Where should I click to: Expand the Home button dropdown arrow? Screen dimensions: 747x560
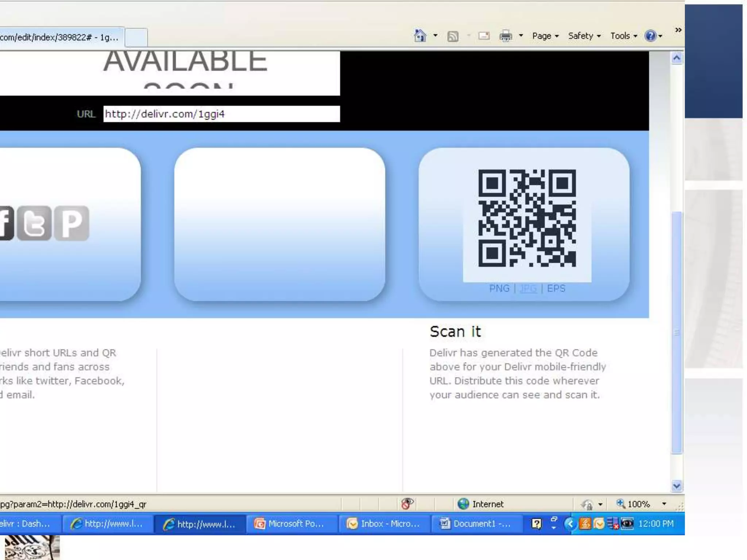435,36
